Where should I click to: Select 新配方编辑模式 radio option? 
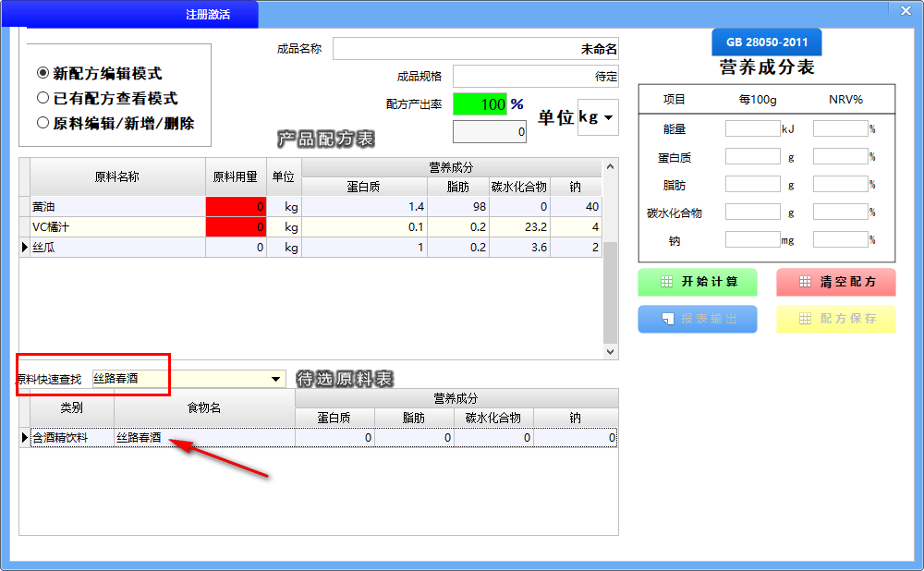[x=43, y=74]
